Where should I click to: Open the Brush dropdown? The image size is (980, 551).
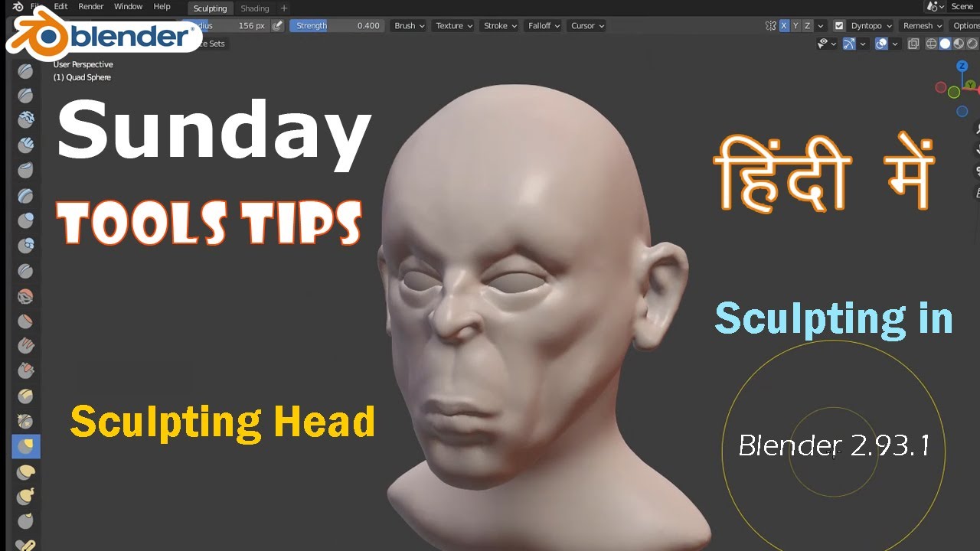point(409,26)
